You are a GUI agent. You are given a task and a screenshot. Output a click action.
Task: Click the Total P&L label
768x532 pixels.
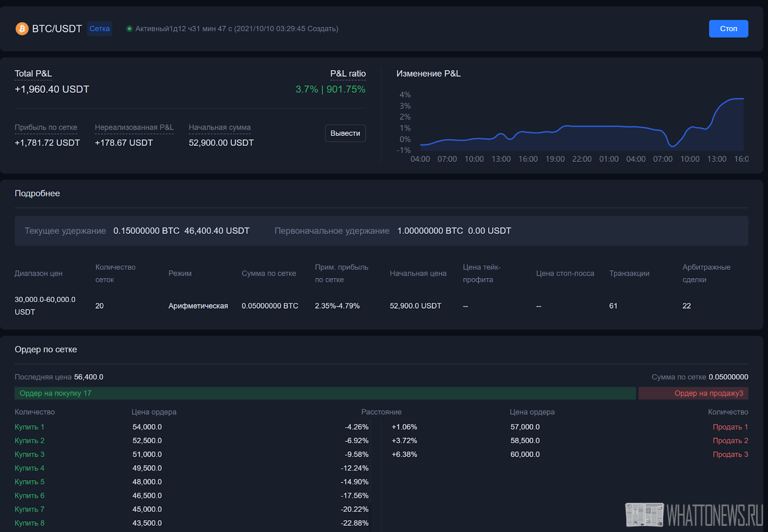[33, 73]
